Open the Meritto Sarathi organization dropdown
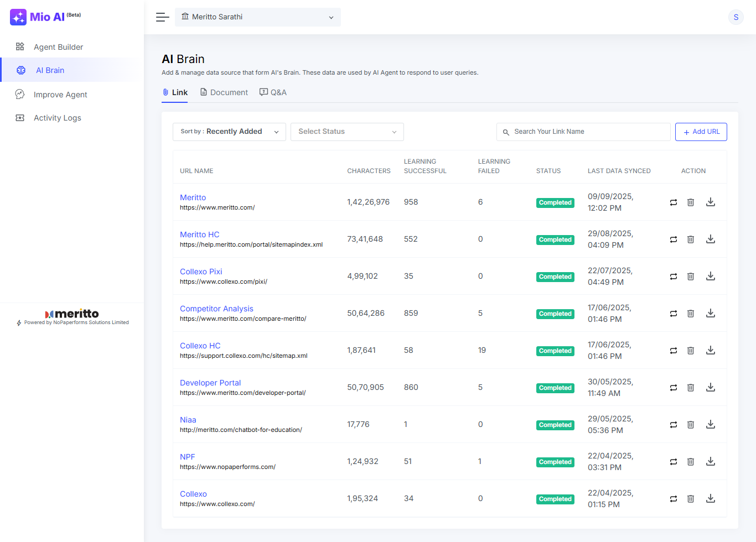Viewport: 756px width, 542px height. pos(258,17)
